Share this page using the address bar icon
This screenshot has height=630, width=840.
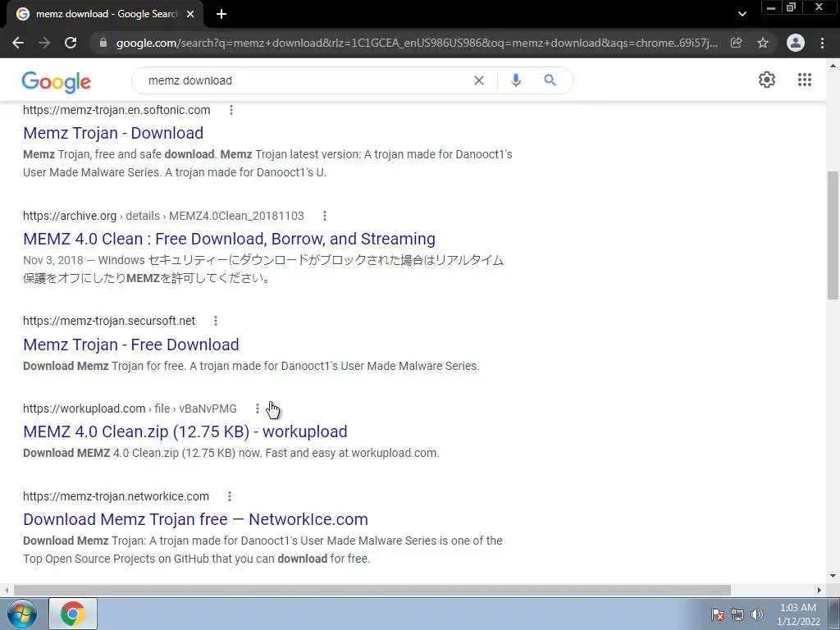(736, 43)
